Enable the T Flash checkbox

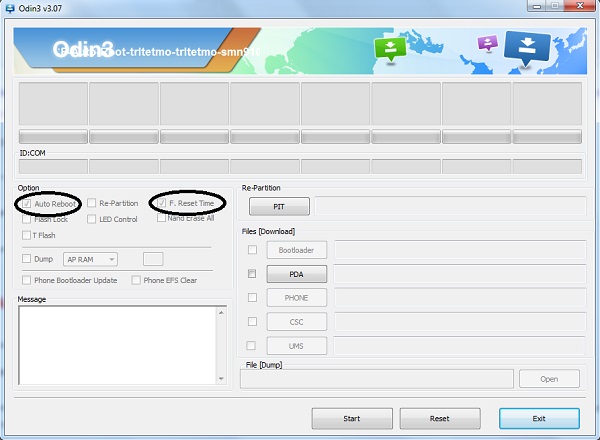(26, 235)
